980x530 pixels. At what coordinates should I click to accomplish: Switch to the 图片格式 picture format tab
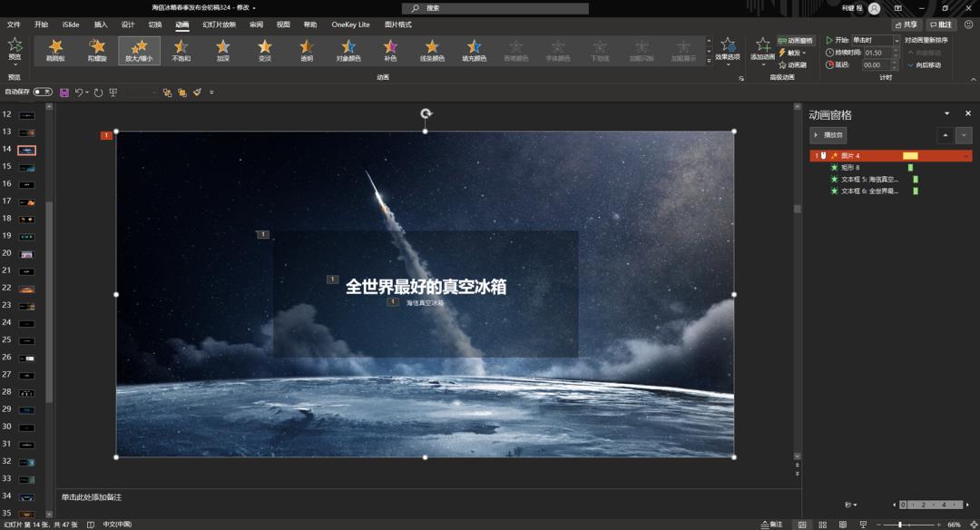pyautogui.click(x=397, y=25)
